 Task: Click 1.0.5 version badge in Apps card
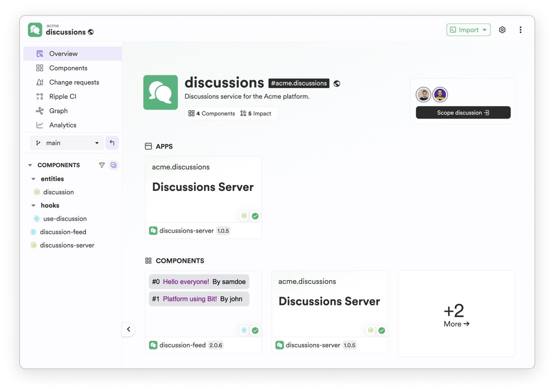point(223,231)
